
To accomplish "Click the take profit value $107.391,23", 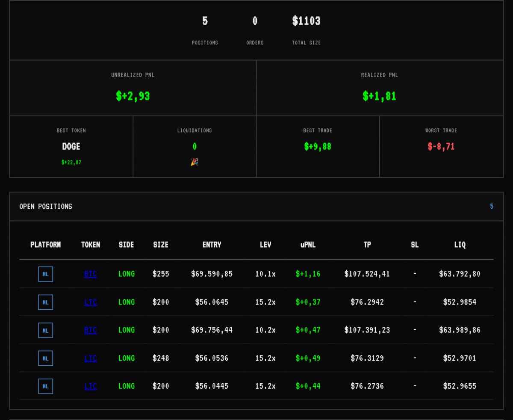I will pyautogui.click(x=367, y=330).
